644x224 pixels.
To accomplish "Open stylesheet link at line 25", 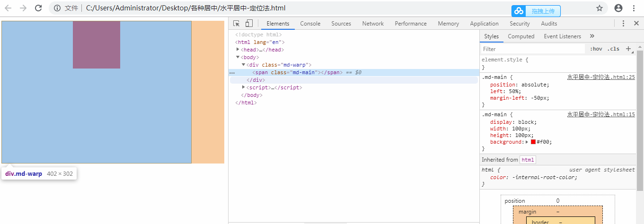I will [x=601, y=77].
